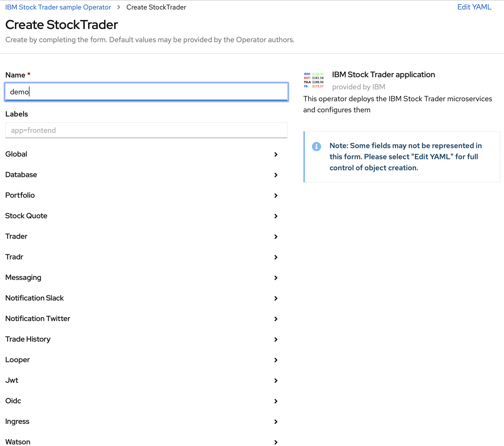Screen dimensions: 504x446
Task: Expand the Watson section chevron
Action: coord(276,442)
